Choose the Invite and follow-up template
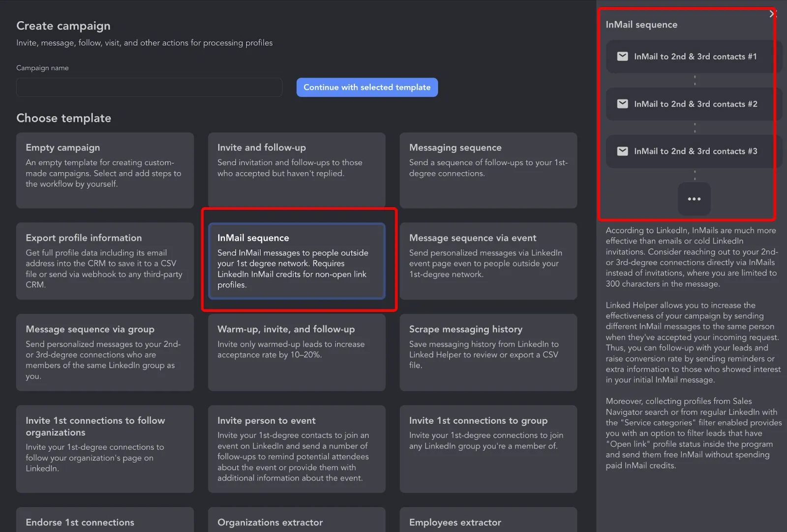The image size is (787, 532). coord(297,170)
